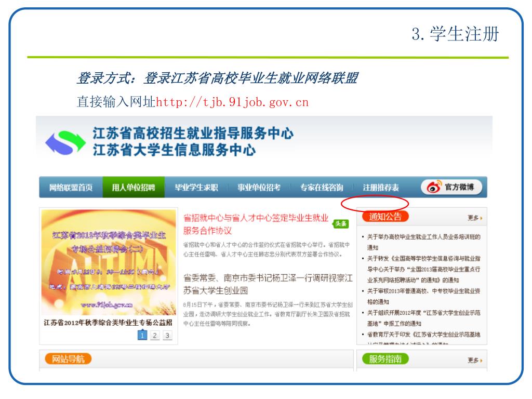Image resolution: width=532 pixels, height=399 pixels.
Task: Switch banner to slide 2
Action: pos(155,335)
